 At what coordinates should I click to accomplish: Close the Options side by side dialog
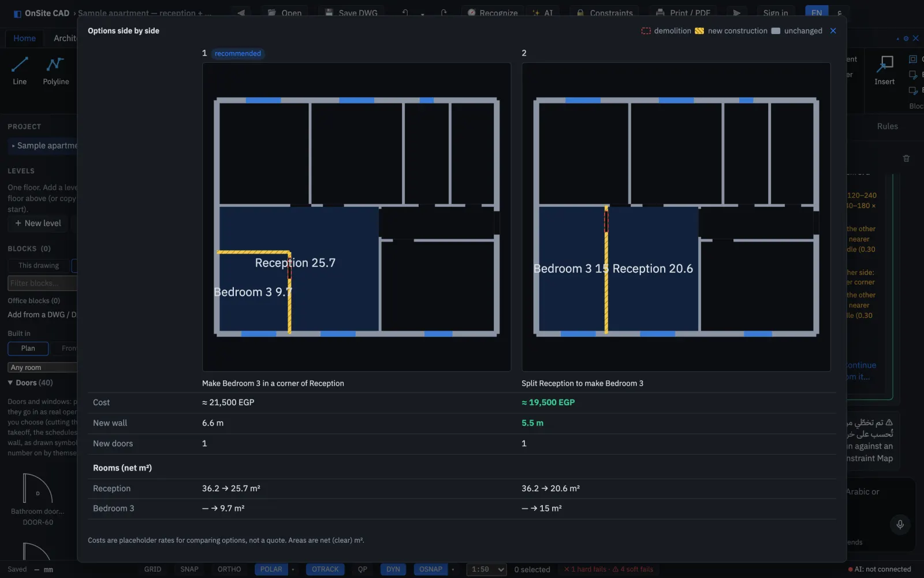pos(833,31)
